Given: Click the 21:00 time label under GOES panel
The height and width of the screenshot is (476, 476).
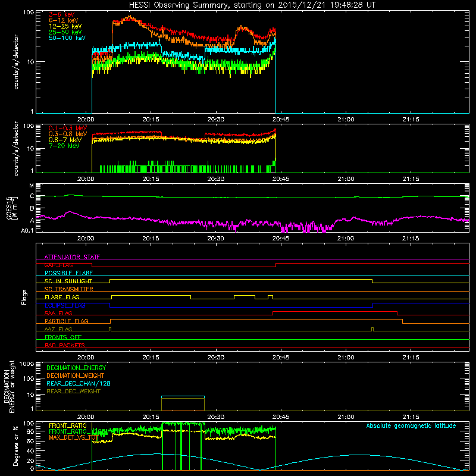Looking at the screenshot, I should tap(346, 239).
